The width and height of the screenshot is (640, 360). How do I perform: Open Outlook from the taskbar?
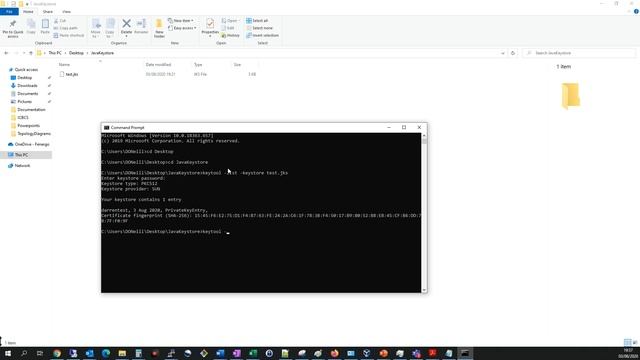coord(89,353)
